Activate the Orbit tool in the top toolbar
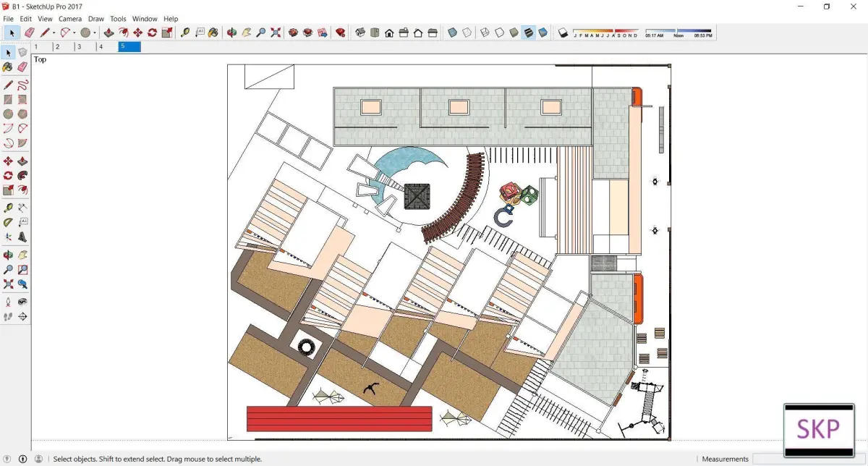The width and height of the screenshot is (868, 466). click(x=232, y=33)
